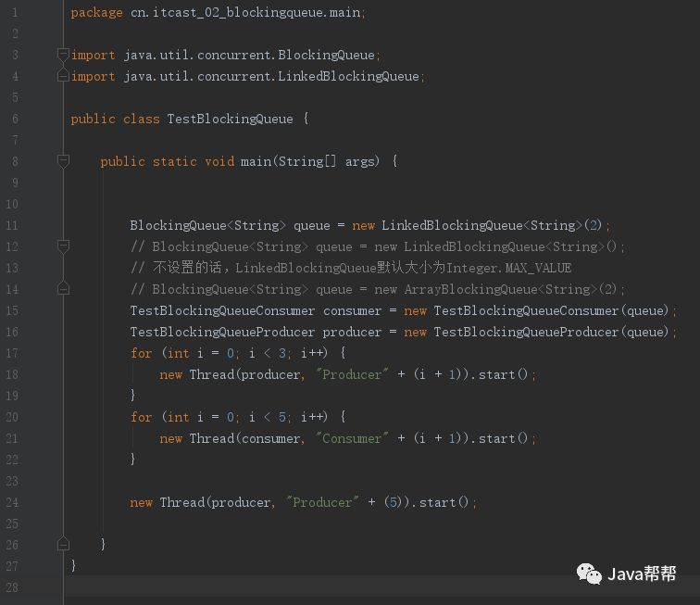700x605 pixels.
Task: Click line number 1 in the gutter
Action: click(x=15, y=12)
